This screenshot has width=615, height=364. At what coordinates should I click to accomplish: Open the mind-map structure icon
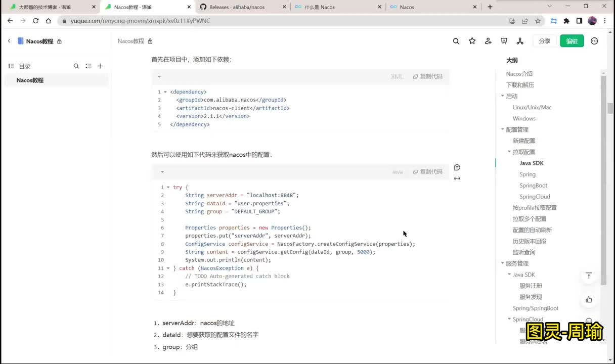pos(520,41)
